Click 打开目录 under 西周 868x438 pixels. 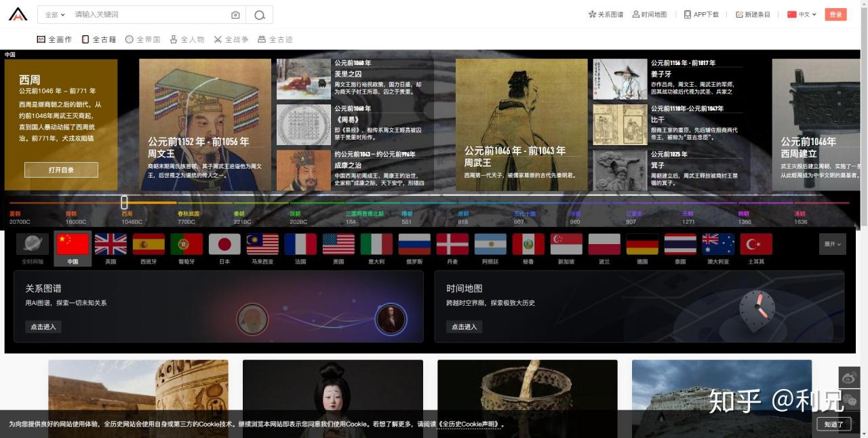click(x=61, y=170)
